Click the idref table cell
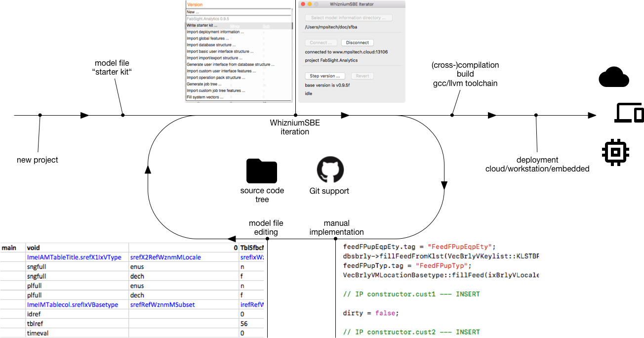 pos(77,314)
